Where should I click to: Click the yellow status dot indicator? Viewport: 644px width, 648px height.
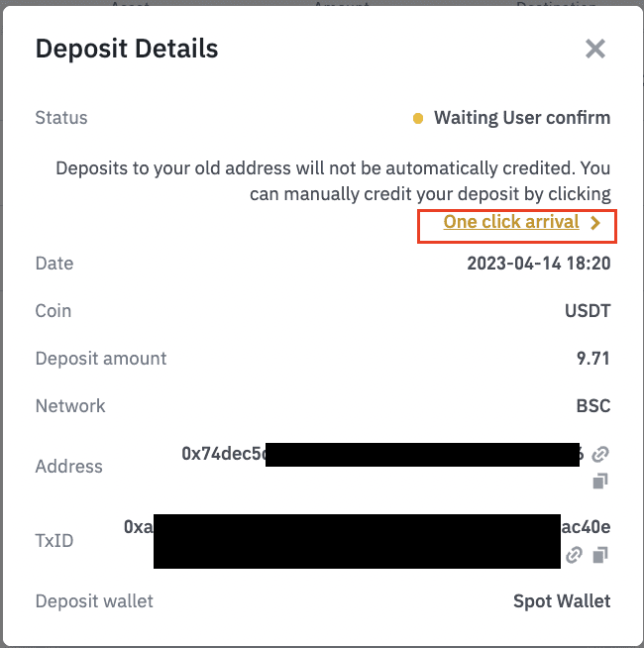(x=418, y=119)
